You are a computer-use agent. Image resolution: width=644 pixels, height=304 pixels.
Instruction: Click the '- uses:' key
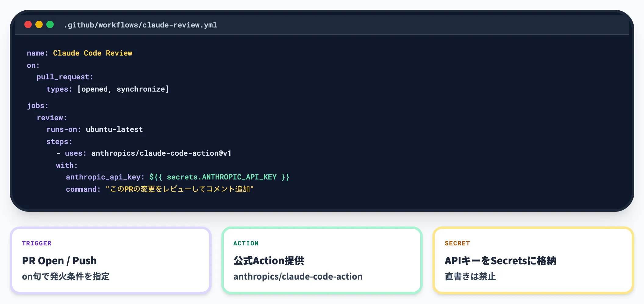(71, 153)
